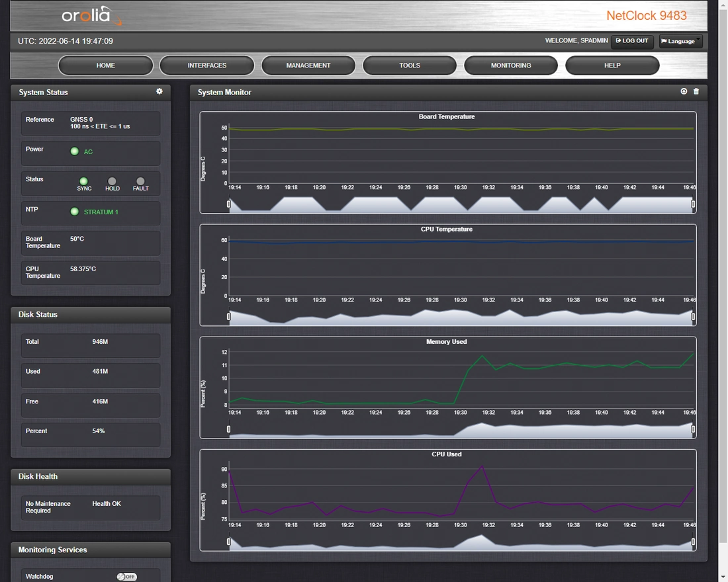Click the Disk Status panel header
Image resolution: width=728 pixels, height=582 pixels.
tap(91, 315)
